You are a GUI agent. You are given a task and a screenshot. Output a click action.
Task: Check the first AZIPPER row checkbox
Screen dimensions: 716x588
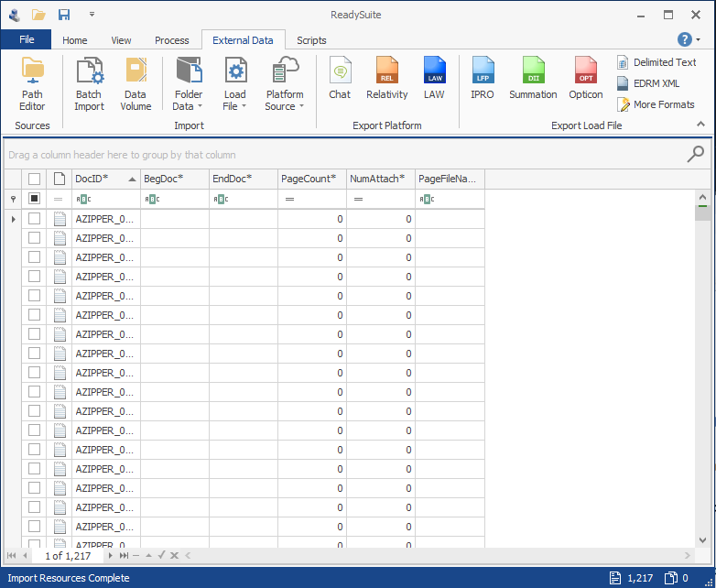pos(34,219)
